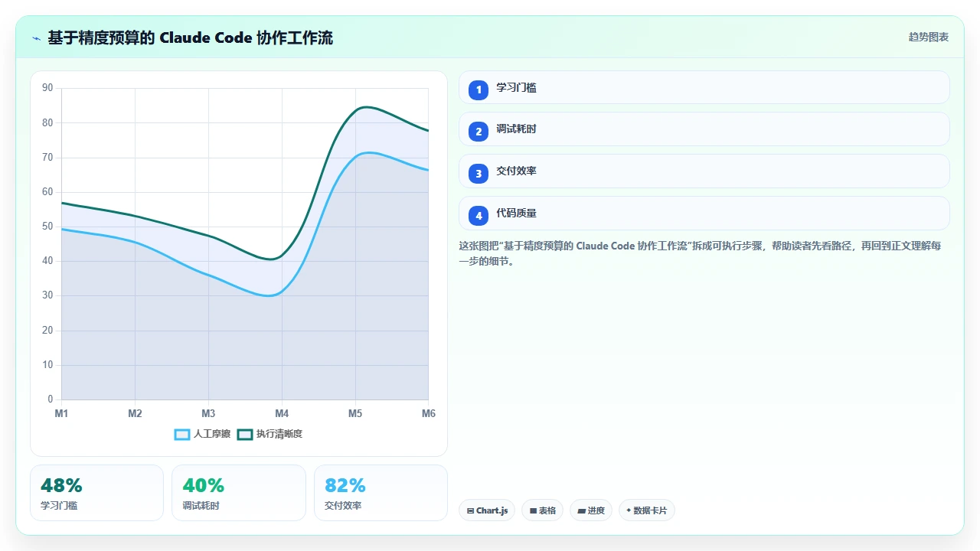Click the lightning icon beside the title
This screenshot has height=551, width=980.
click(37, 38)
